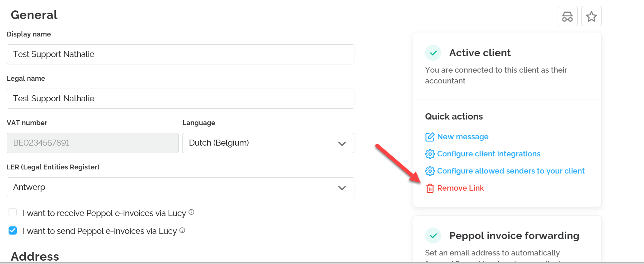Click info icon next to send Peppol e-invoices
The image size is (644, 264).
182,230
